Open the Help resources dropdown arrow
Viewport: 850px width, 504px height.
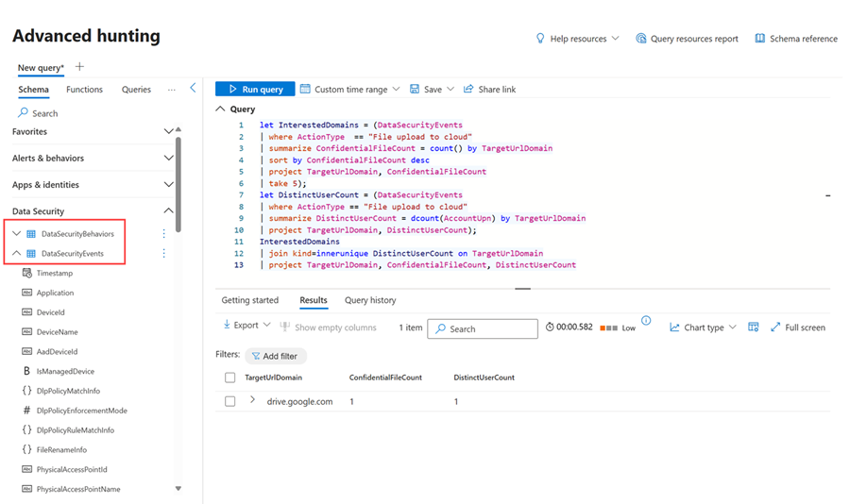pos(615,38)
